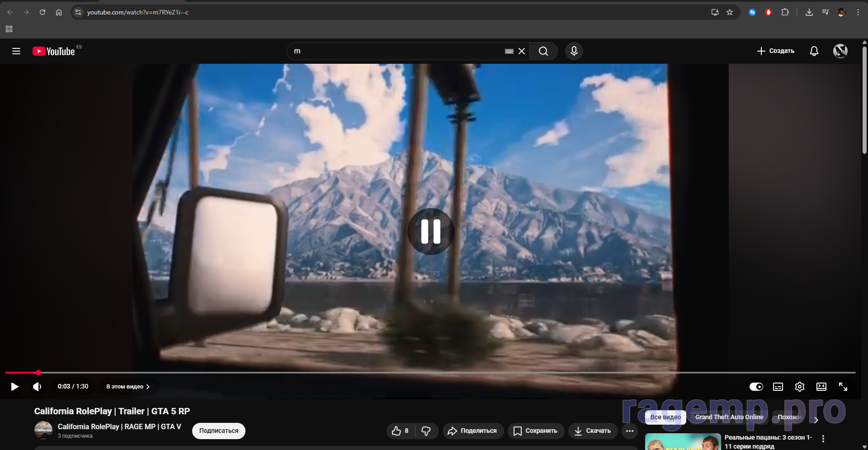Dislike the video with thumbs down
The image size is (868, 450).
[x=426, y=431]
